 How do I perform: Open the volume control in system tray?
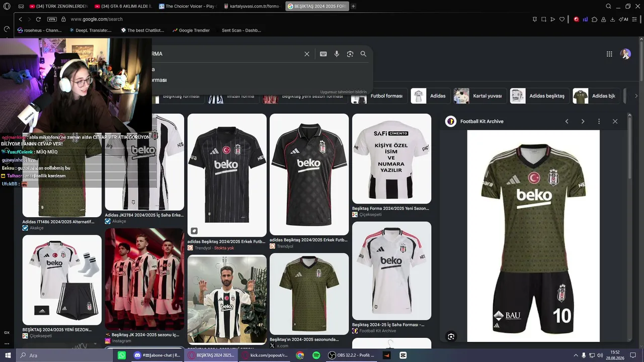(600, 355)
